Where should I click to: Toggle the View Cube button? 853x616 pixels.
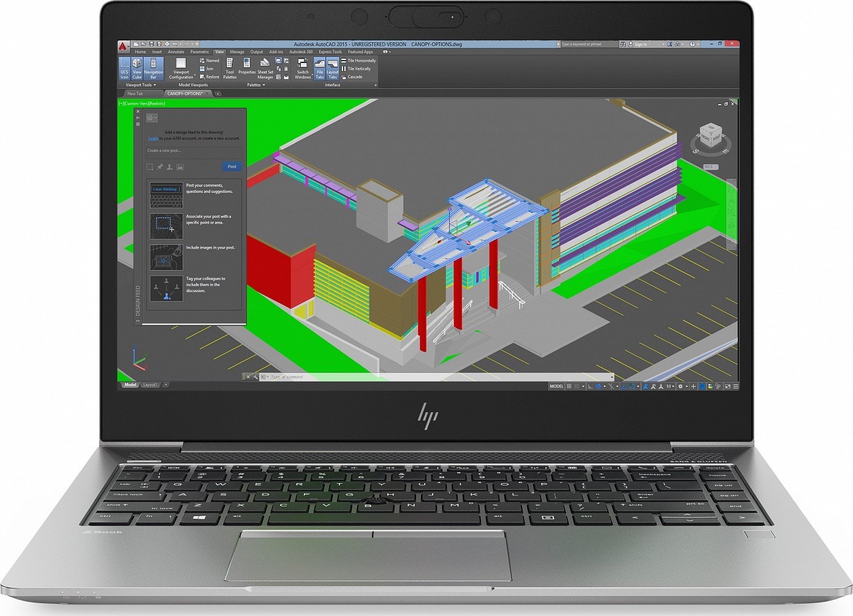click(x=137, y=69)
